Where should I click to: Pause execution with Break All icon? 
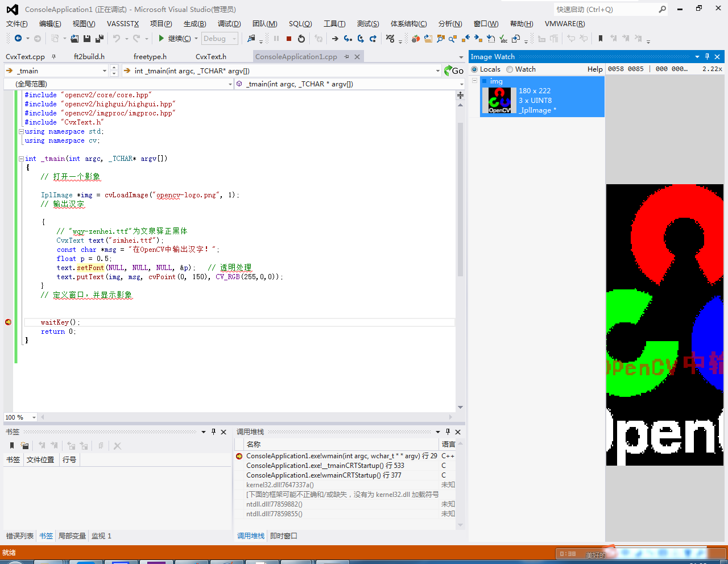point(276,39)
